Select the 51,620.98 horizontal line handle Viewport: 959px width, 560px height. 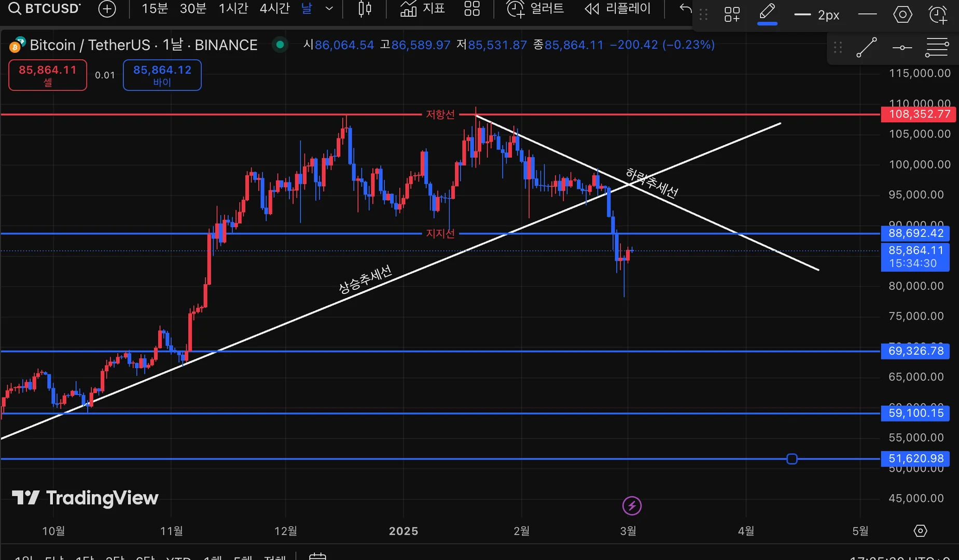(792, 459)
